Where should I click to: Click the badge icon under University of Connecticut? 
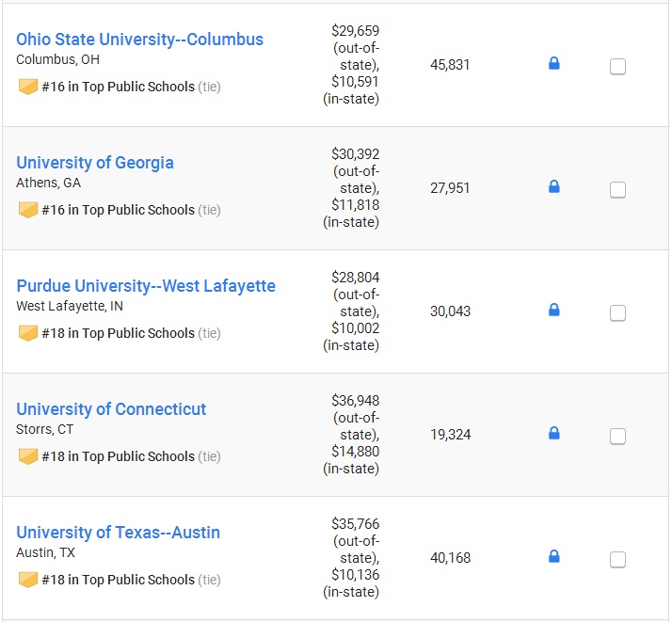pos(28,456)
